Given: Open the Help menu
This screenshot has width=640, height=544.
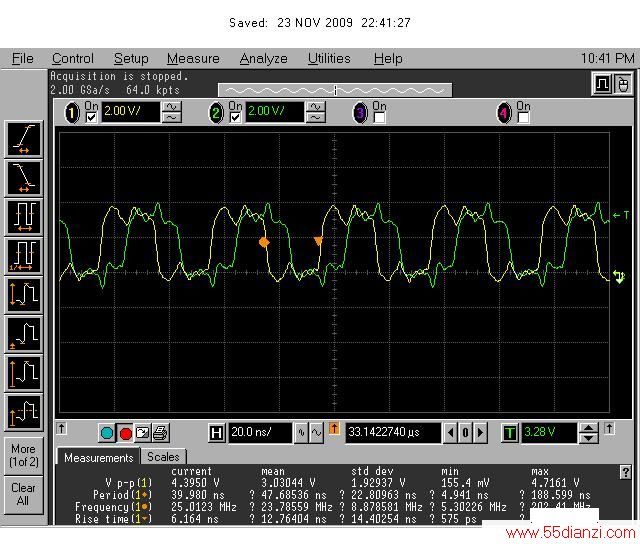Looking at the screenshot, I should point(388,59).
